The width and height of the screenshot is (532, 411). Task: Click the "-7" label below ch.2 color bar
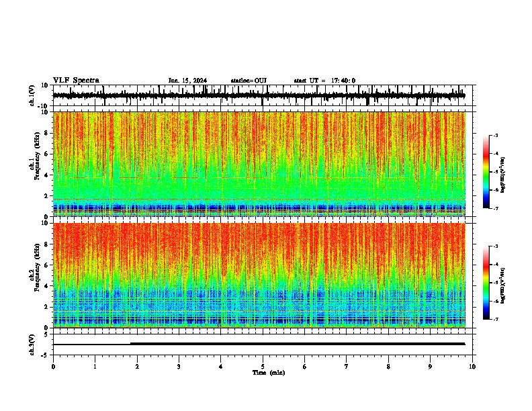click(x=496, y=319)
